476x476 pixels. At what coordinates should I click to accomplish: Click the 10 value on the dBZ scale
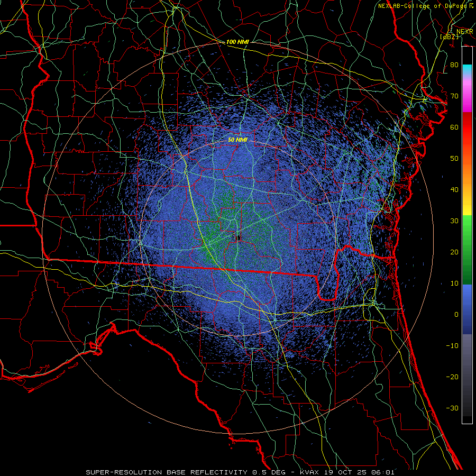pyautogui.click(x=454, y=283)
